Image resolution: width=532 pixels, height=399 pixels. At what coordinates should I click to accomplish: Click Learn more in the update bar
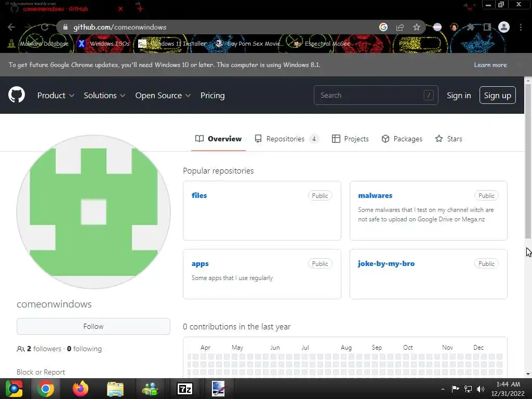pos(490,65)
